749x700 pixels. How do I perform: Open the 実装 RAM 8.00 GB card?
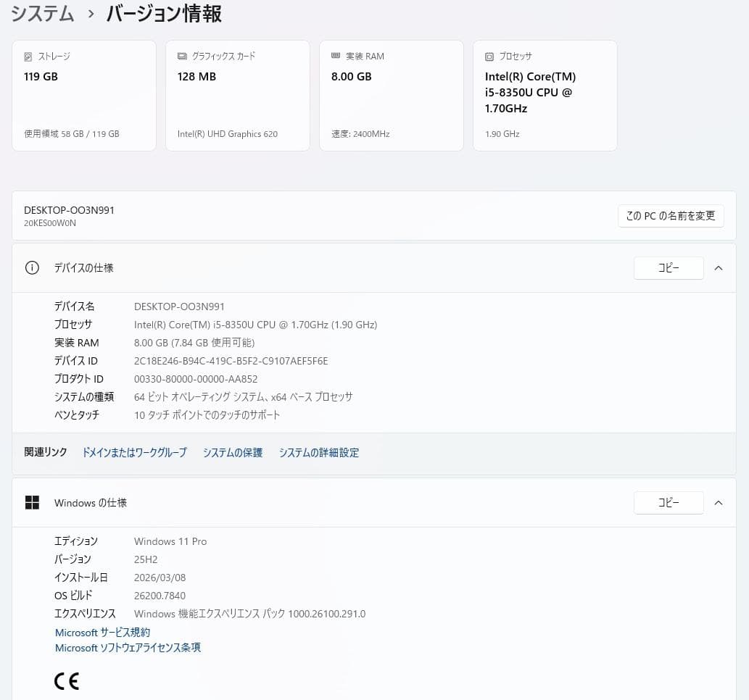coord(392,96)
